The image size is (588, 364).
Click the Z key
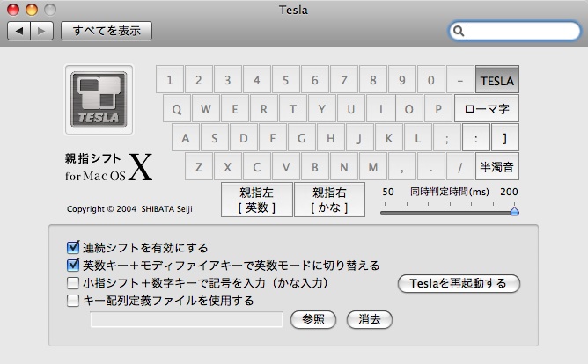click(x=199, y=167)
